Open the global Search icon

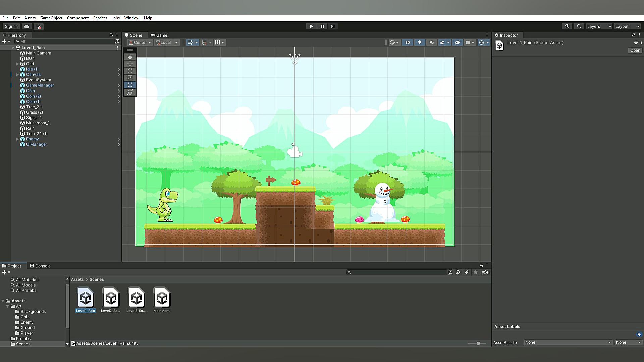coord(579,26)
